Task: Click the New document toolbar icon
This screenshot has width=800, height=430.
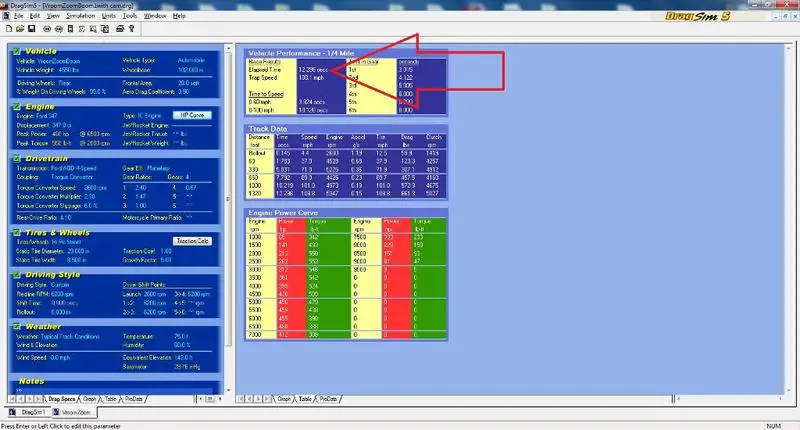Action: click(9, 29)
